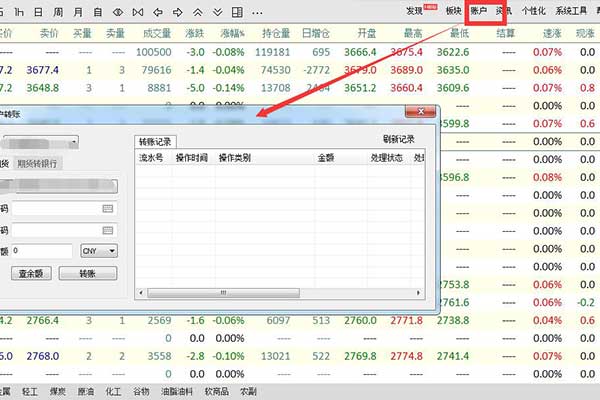This screenshot has height=400, width=600.
Task: Click the left arrow back icon
Action: (x=158, y=12)
